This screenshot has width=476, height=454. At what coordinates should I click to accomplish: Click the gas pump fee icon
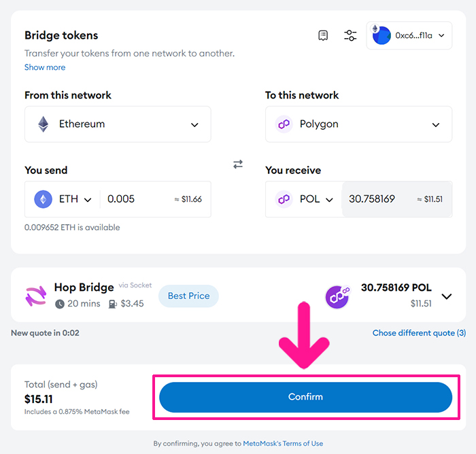click(x=112, y=304)
